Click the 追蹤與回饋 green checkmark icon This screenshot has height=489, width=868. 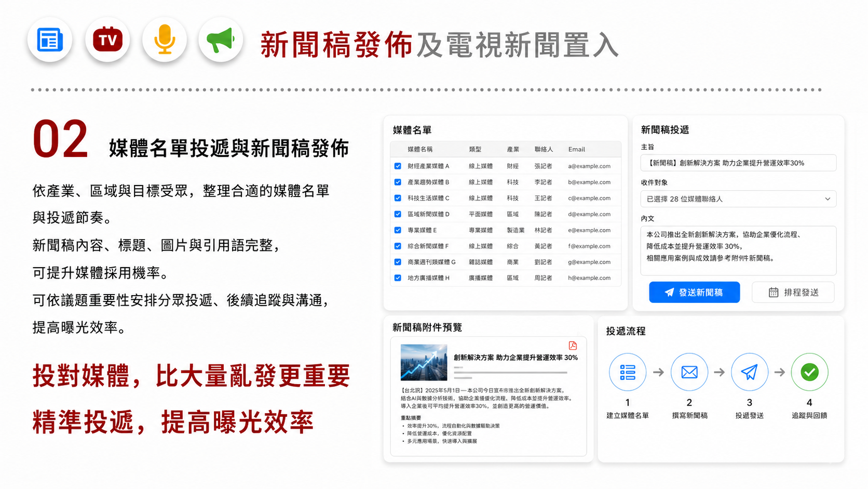[810, 372]
